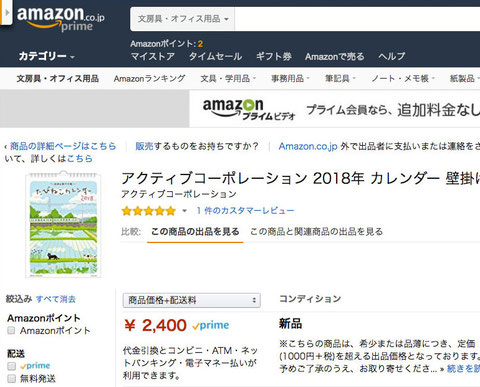Open the 商品価格+配送料 sort dropdown
The height and width of the screenshot is (387, 480).
tap(192, 300)
